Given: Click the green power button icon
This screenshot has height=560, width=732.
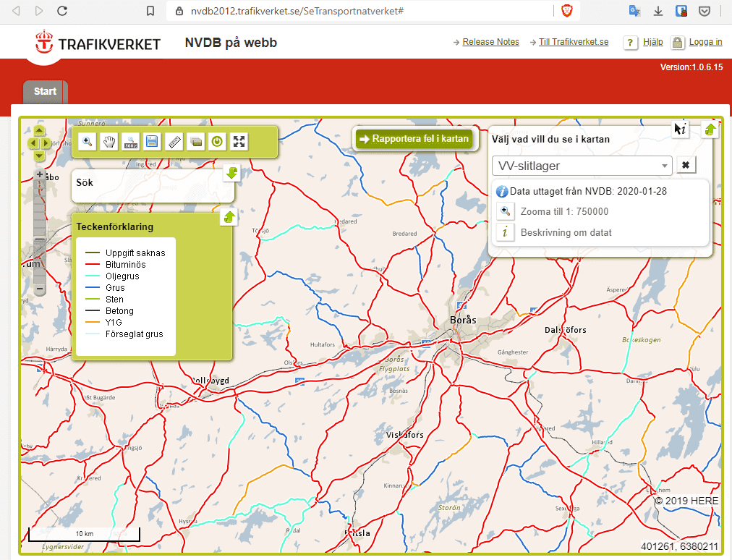Looking at the screenshot, I should point(217,142).
